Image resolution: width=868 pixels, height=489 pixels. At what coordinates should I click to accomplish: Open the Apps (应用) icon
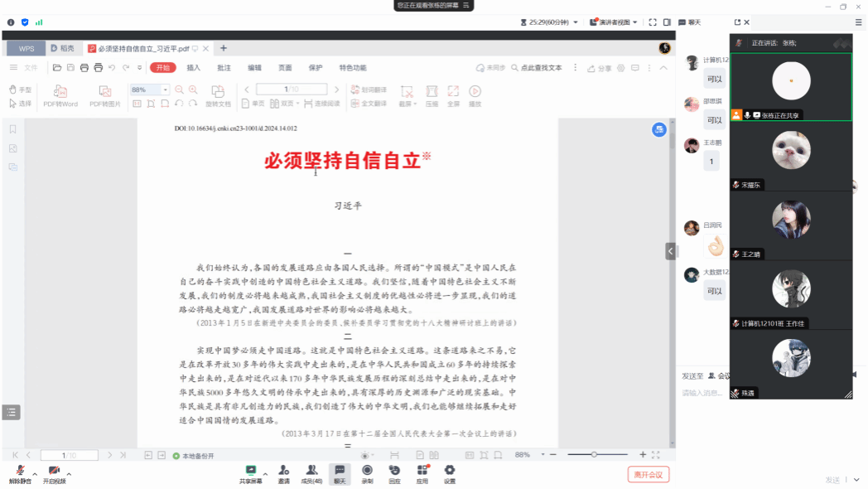click(422, 471)
